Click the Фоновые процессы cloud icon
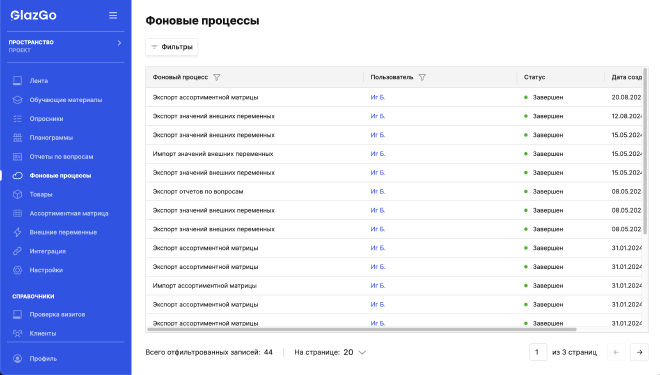This screenshot has height=375, width=660. pos(17,176)
